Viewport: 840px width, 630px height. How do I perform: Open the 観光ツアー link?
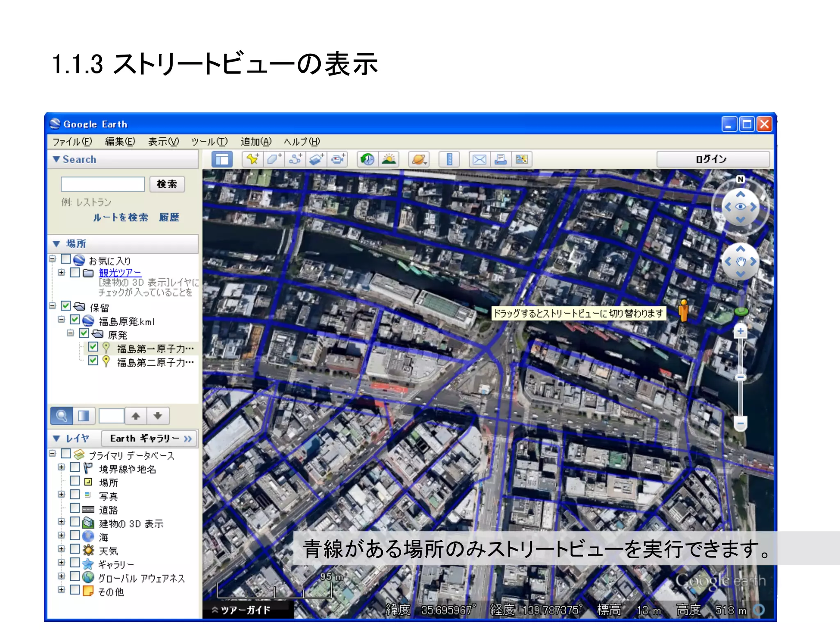pos(120,273)
